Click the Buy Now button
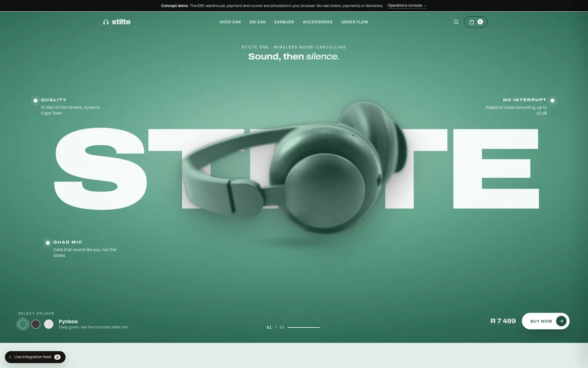 coord(545,321)
